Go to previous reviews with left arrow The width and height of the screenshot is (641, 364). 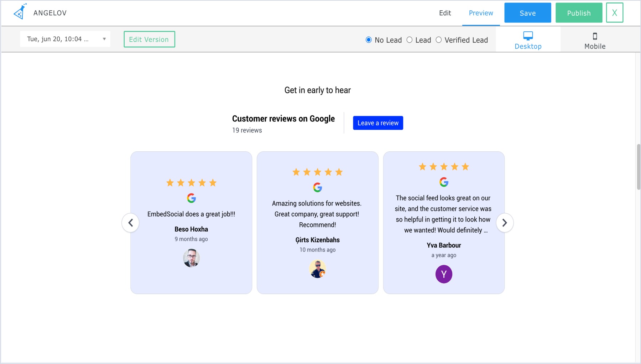click(131, 223)
